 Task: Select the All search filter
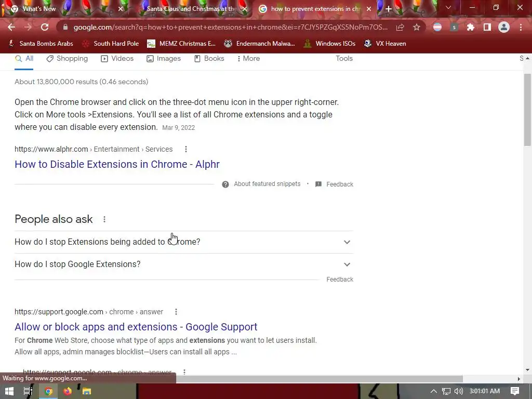click(24, 59)
